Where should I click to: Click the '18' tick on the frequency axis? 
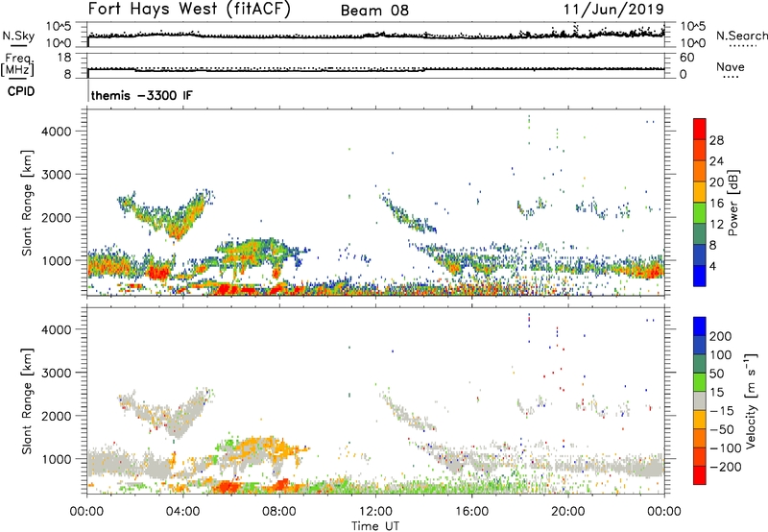pyautogui.click(x=64, y=58)
